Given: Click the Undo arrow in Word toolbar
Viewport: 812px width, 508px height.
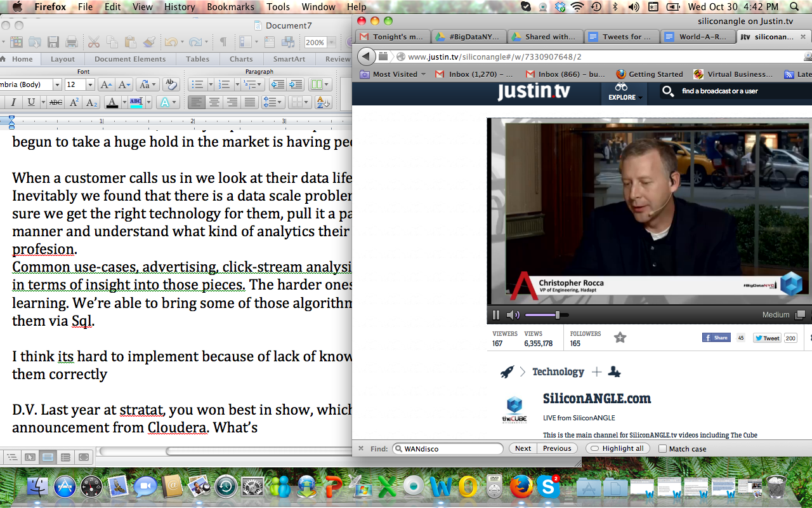Looking at the screenshot, I should 170,43.
